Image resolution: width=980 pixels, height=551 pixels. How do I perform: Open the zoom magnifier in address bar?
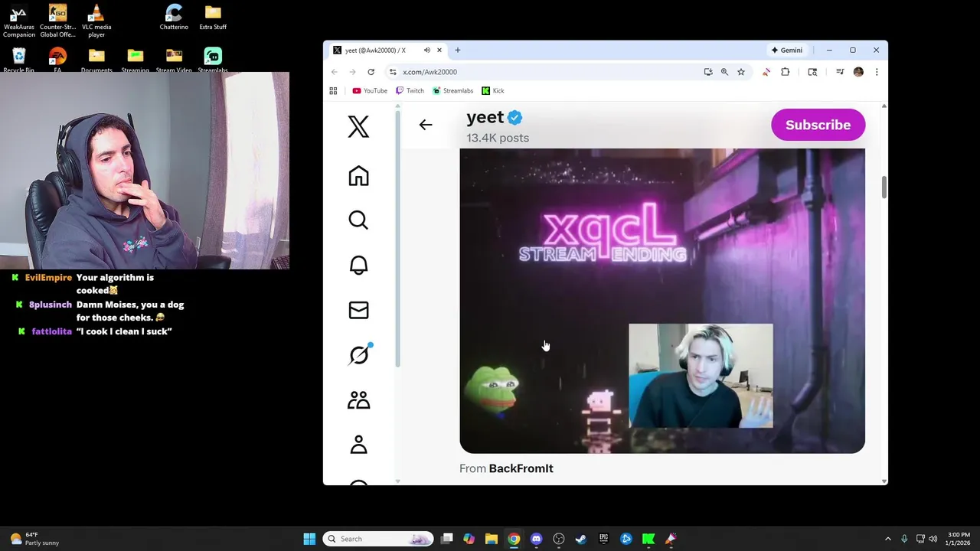tap(724, 72)
